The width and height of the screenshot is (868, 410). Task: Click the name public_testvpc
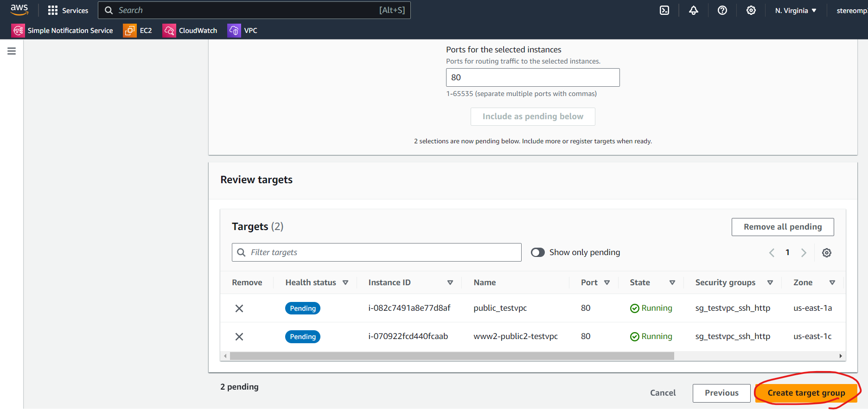500,308
